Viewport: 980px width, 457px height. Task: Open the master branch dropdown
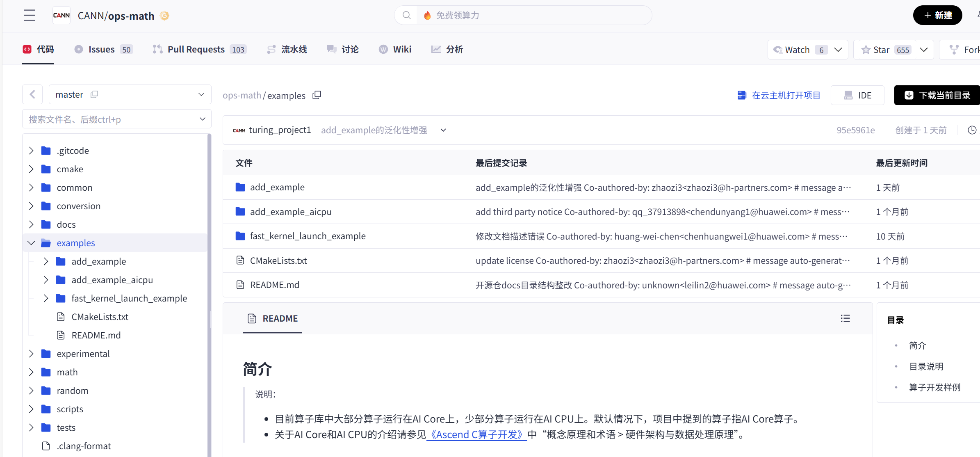coord(201,94)
